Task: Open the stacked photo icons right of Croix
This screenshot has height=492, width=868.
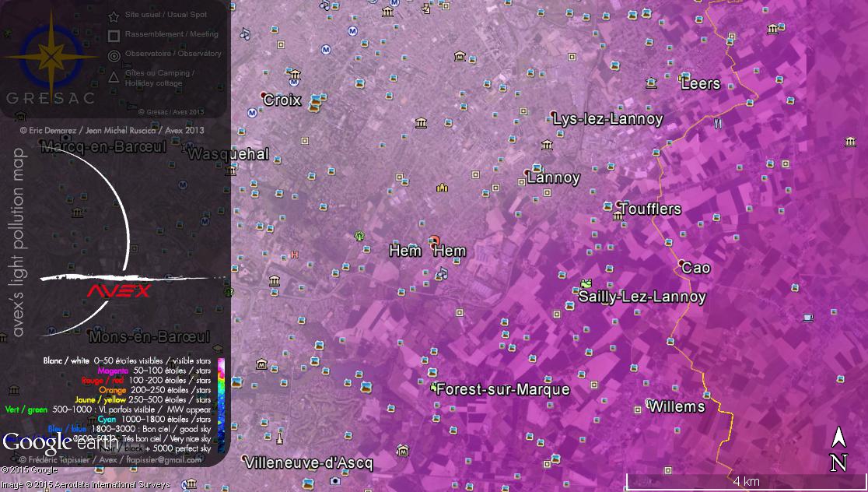Action: (316, 103)
